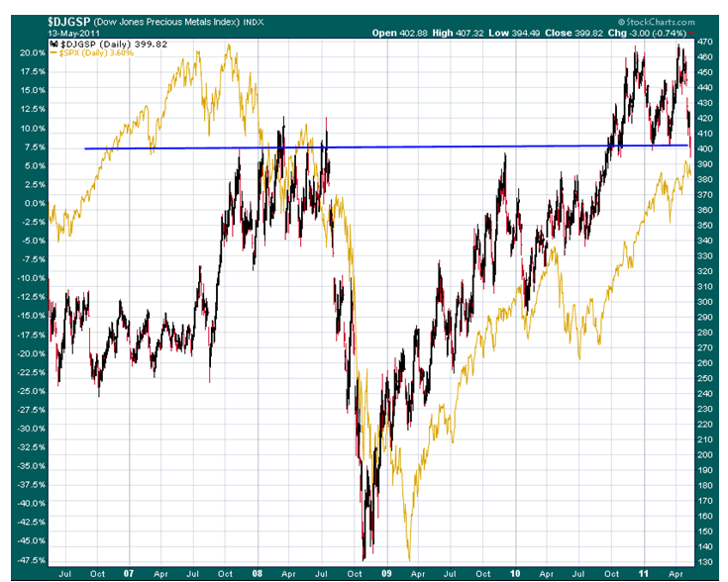This screenshot has width=728, height=582.
Task: Click the '440' right price axis label
Action: (x=704, y=87)
